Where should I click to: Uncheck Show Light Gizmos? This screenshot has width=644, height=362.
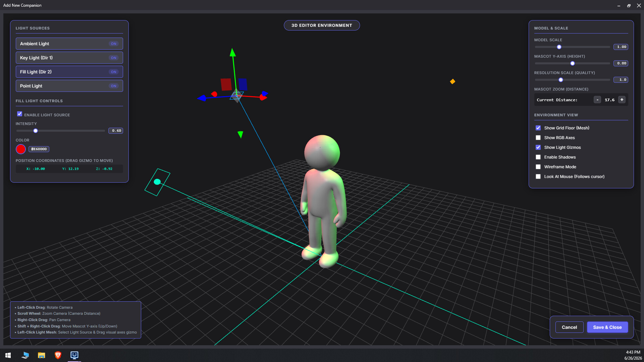click(538, 147)
